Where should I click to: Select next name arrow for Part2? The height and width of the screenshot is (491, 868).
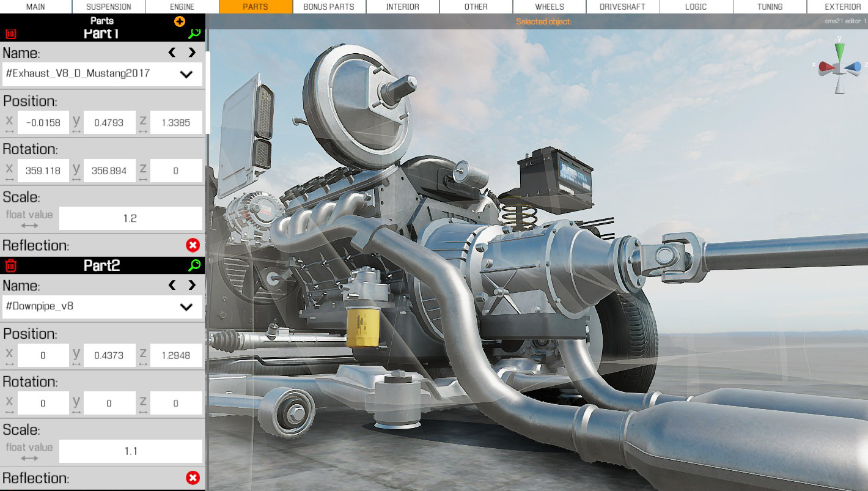[192, 285]
